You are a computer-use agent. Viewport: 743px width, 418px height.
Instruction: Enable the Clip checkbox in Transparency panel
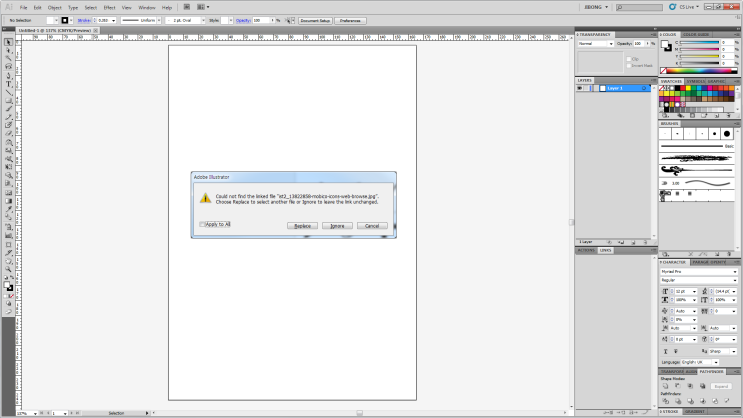click(629, 59)
